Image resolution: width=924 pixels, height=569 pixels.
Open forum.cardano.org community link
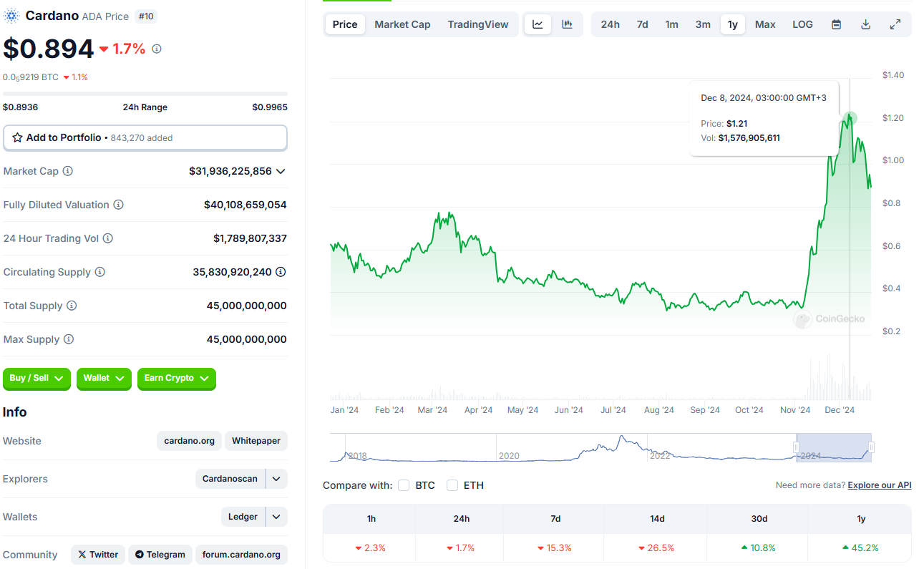[241, 555]
